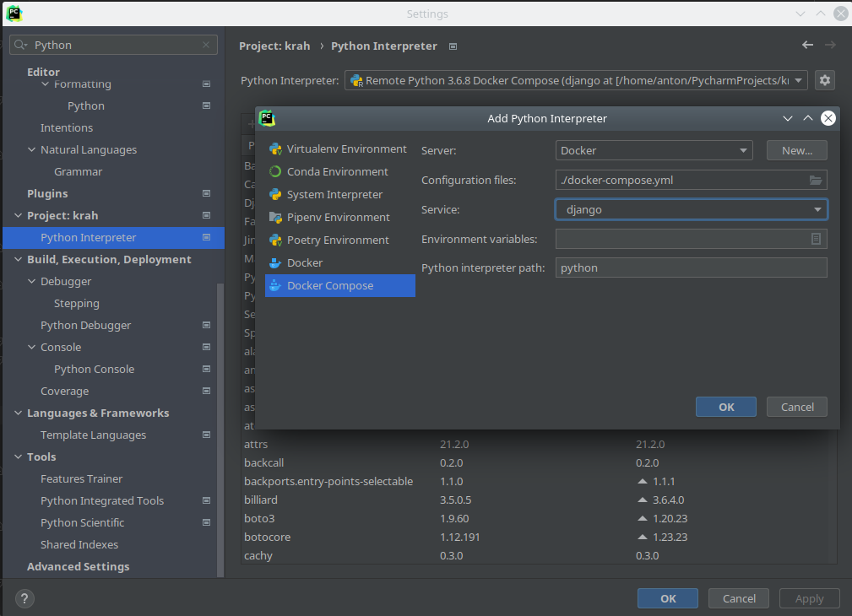The image size is (852, 616).
Task: Select Pipenv Environment option
Action: 340,217
